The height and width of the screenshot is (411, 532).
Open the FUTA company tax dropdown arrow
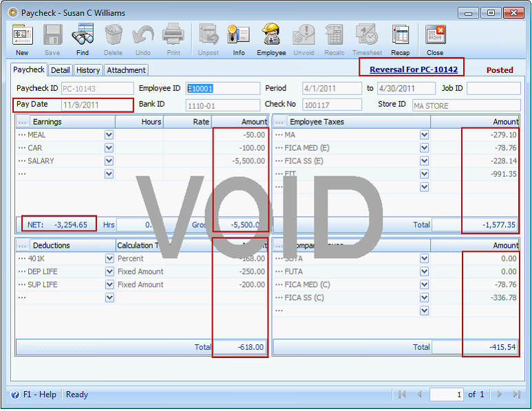[x=424, y=271]
